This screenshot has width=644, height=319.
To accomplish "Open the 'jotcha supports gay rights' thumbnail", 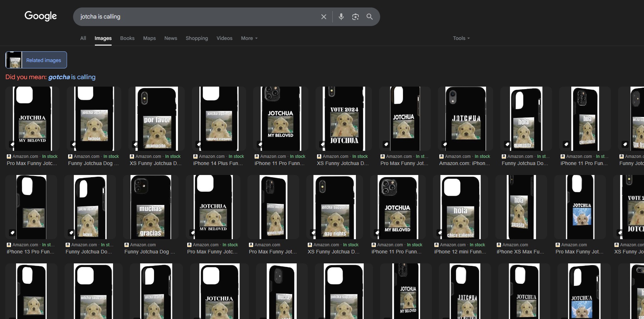I will click(335, 207).
